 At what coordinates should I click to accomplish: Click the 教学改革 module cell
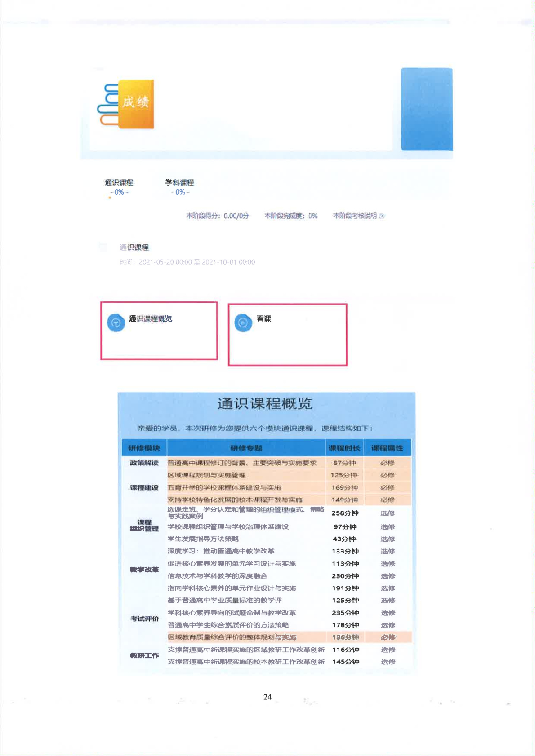click(144, 570)
